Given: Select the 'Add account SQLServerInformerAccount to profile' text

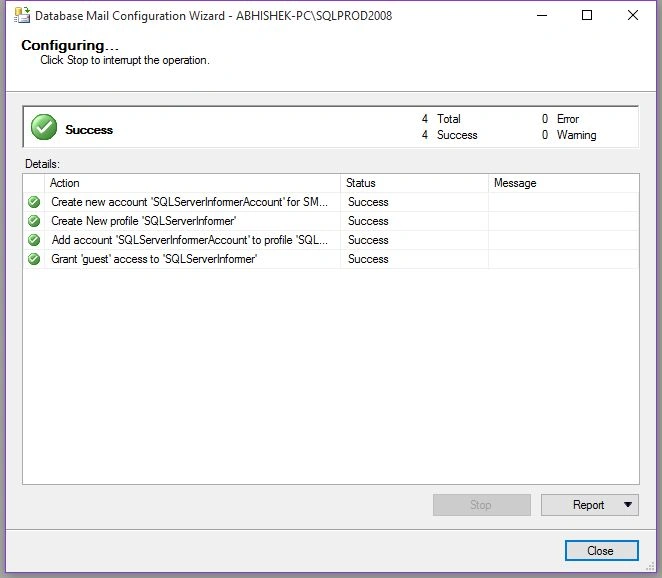Looking at the screenshot, I should tap(190, 240).
